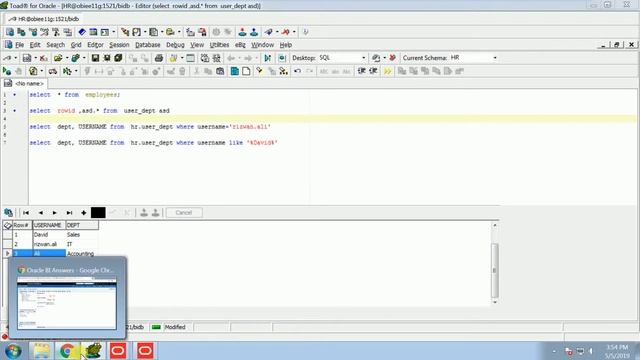This screenshot has height=360, width=640.
Task: Click the DEPT column header
Action: [82, 225]
